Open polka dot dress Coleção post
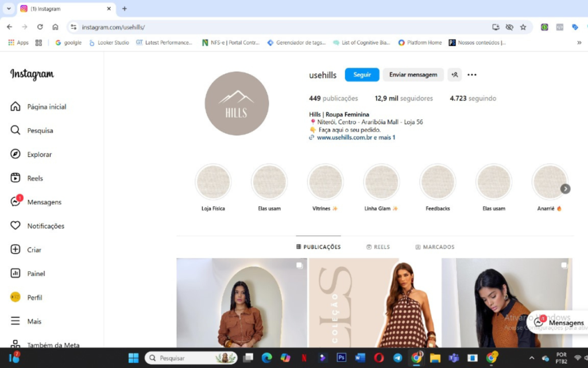Image resolution: width=588 pixels, height=368 pixels. click(x=374, y=302)
